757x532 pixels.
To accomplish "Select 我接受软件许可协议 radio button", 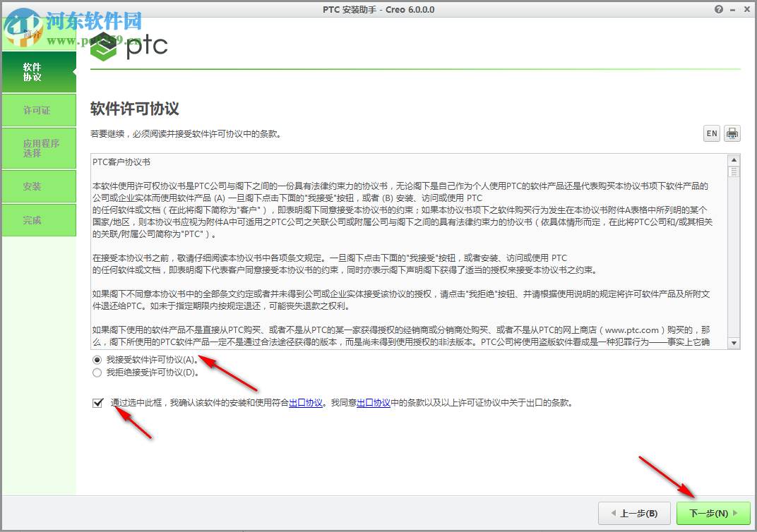I will [96, 361].
